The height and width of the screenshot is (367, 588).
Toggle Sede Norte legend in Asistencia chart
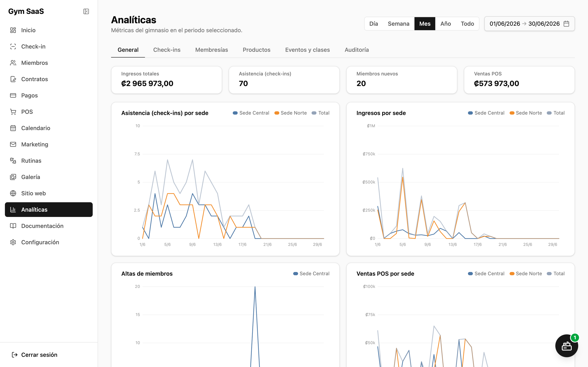pos(290,113)
